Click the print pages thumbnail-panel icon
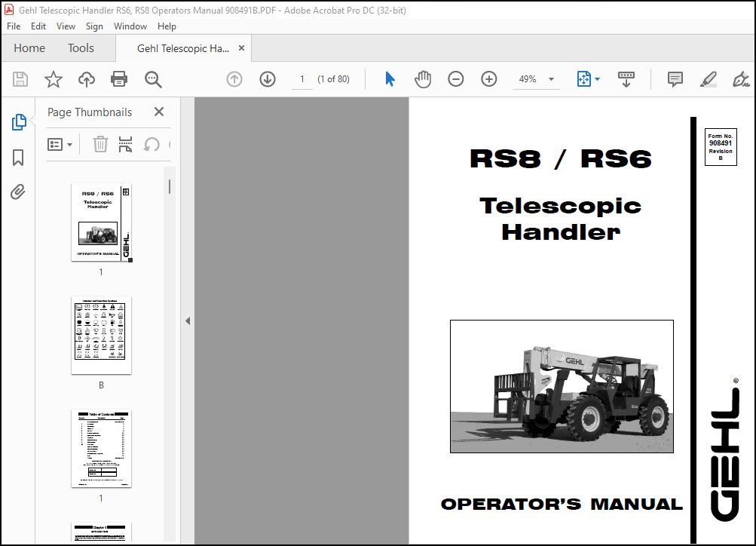This screenshot has height=546, width=756. (125, 144)
